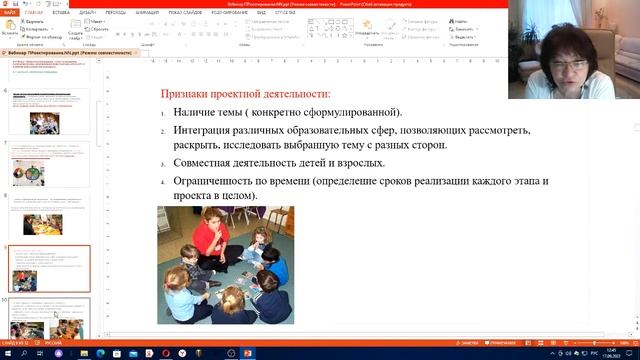This screenshot has width=640, height=360.
Task: Switch to ВИД ribbon tab
Action: pyautogui.click(x=261, y=13)
